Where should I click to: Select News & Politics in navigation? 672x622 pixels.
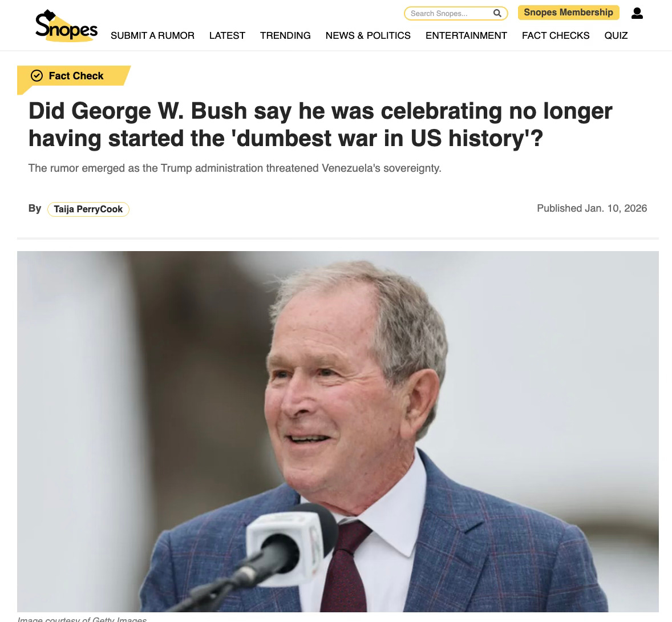pos(368,35)
